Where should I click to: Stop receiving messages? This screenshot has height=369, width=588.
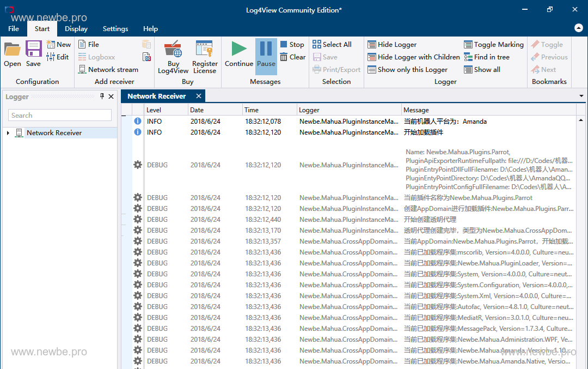click(x=292, y=45)
